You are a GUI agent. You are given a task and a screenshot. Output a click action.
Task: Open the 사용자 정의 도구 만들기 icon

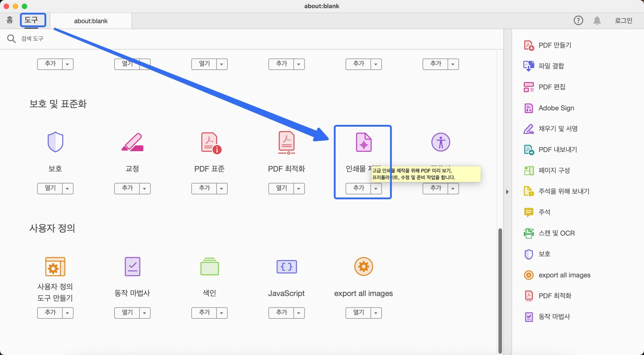(55, 266)
